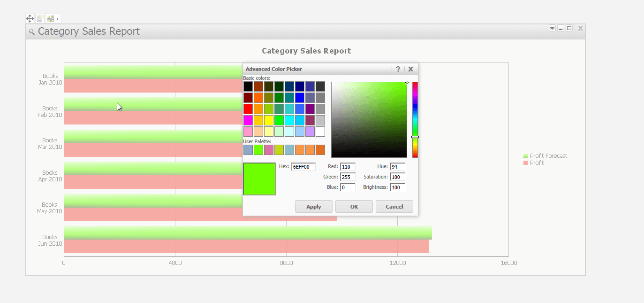Select the pink User Palette swatch
The width and height of the screenshot is (644, 303).
(269, 150)
